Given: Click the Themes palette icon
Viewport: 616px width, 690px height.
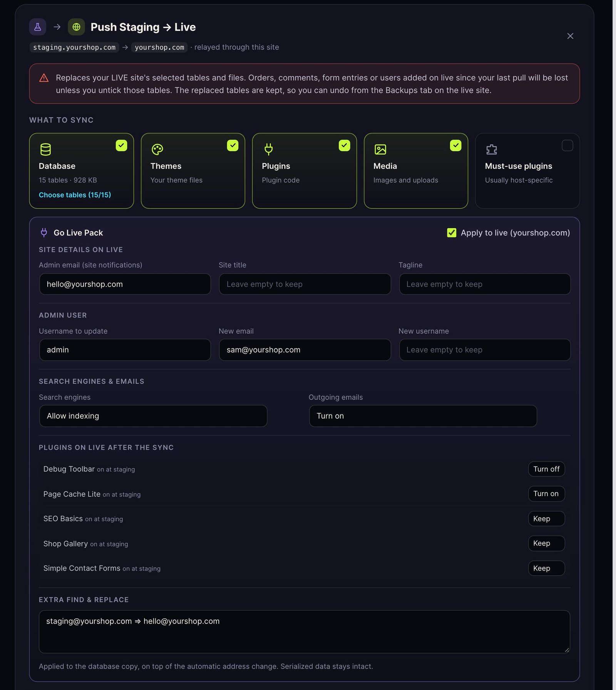Looking at the screenshot, I should click(157, 149).
